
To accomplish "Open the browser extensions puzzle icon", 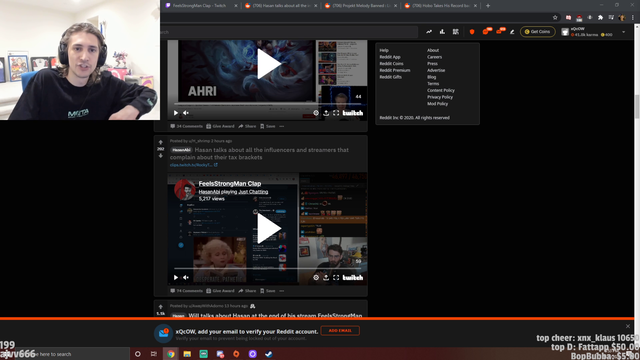I will point(600,18).
